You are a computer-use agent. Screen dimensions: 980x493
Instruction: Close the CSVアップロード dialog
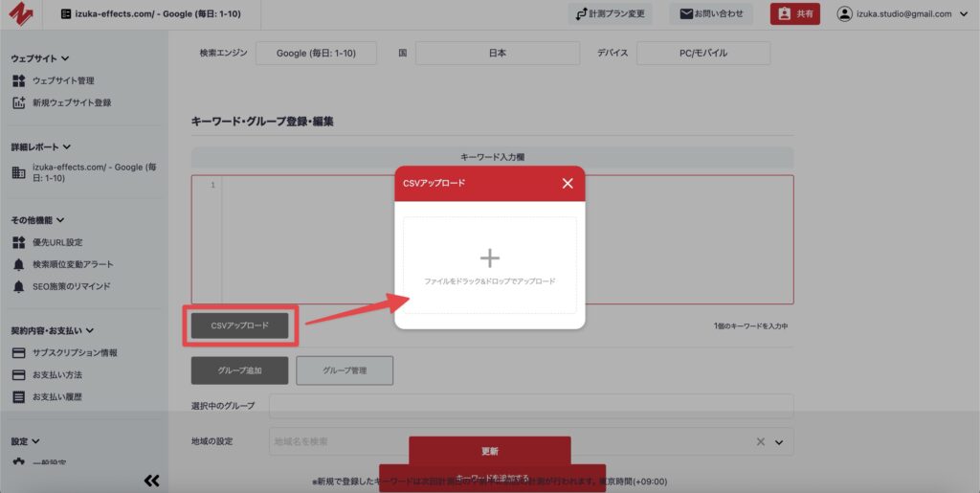click(x=568, y=183)
